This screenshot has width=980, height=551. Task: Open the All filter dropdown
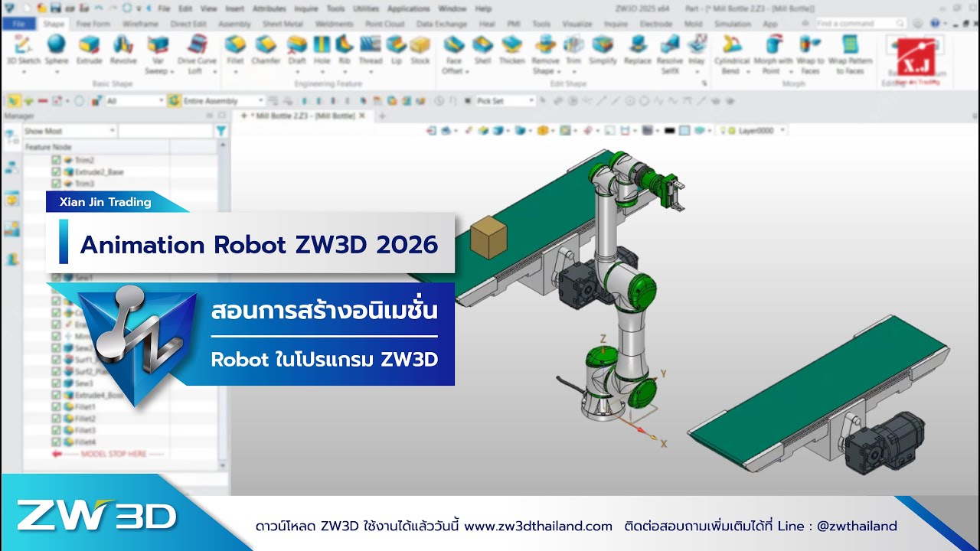pyautogui.click(x=135, y=100)
